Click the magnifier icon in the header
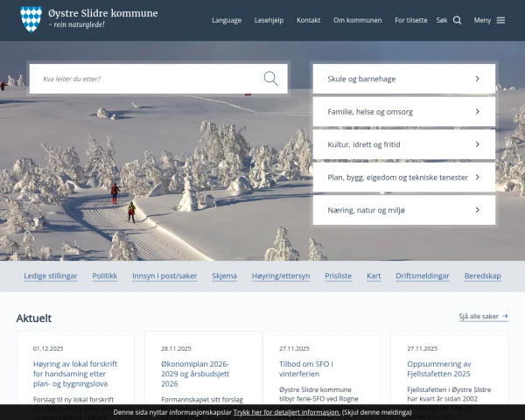The height and width of the screenshot is (420, 525). (457, 20)
